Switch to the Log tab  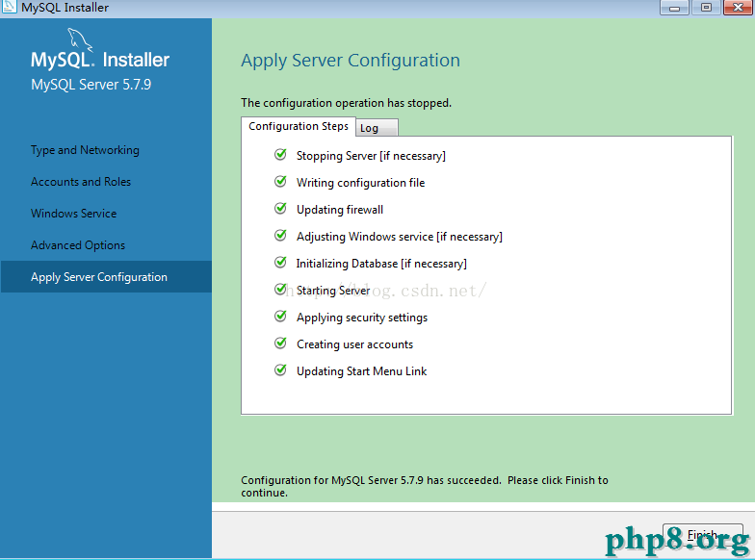click(x=377, y=128)
